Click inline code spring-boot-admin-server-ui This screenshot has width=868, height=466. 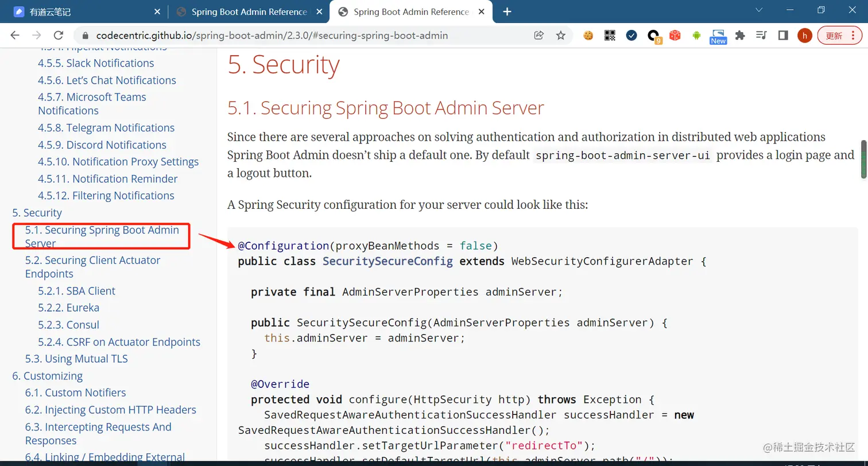623,156
